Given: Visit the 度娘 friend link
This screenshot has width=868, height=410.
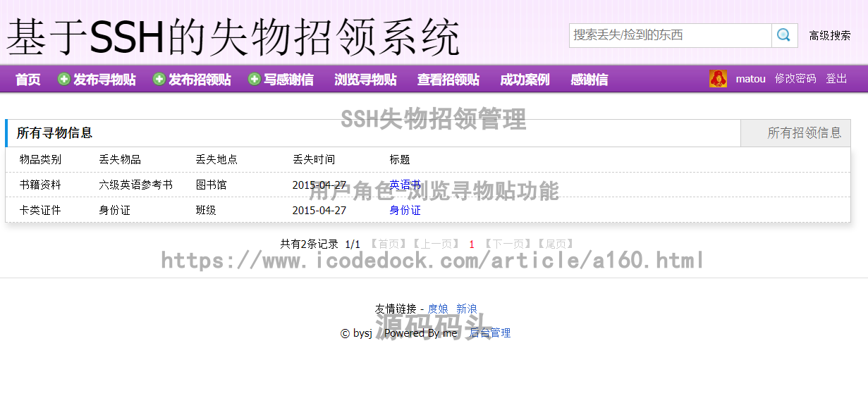Looking at the screenshot, I should tap(437, 308).
